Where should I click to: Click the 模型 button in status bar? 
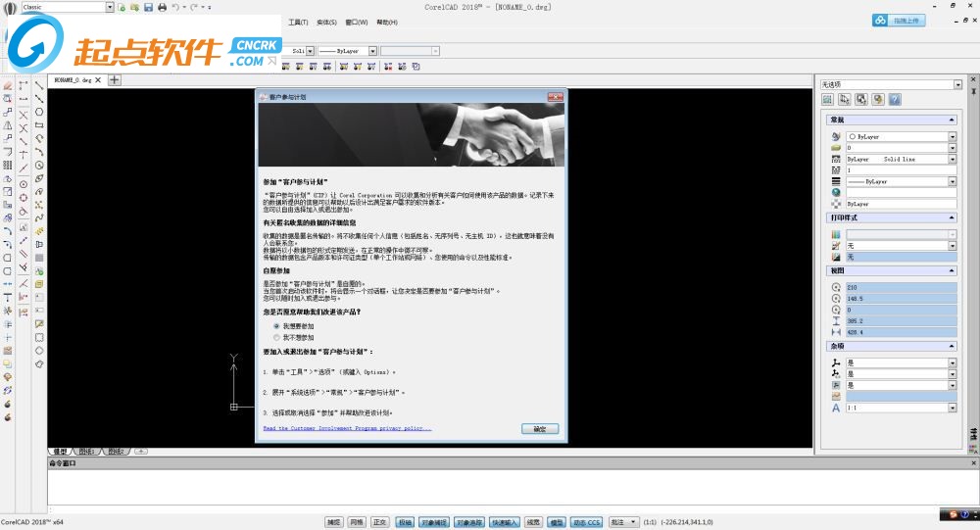tap(557, 522)
